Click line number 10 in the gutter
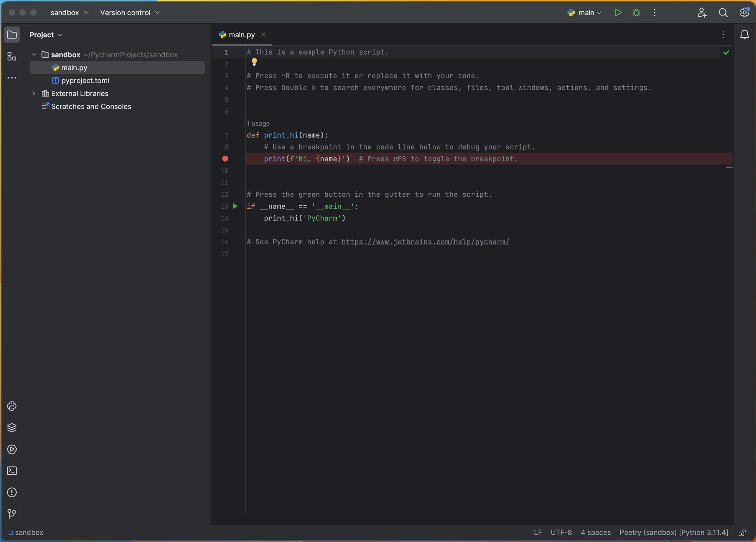The height and width of the screenshot is (542, 756). tap(225, 171)
